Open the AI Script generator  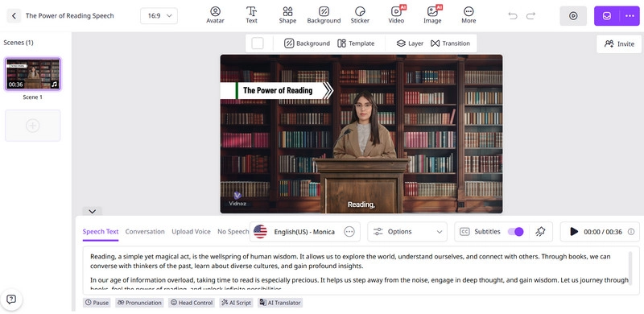pyautogui.click(x=236, y=303)
